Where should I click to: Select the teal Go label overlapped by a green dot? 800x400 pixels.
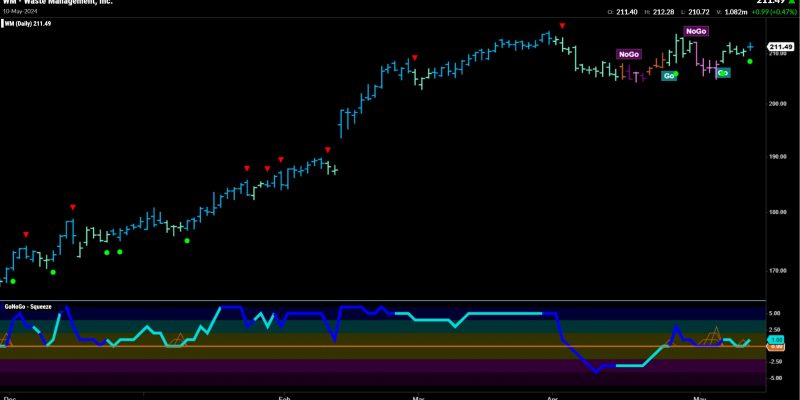723,73
